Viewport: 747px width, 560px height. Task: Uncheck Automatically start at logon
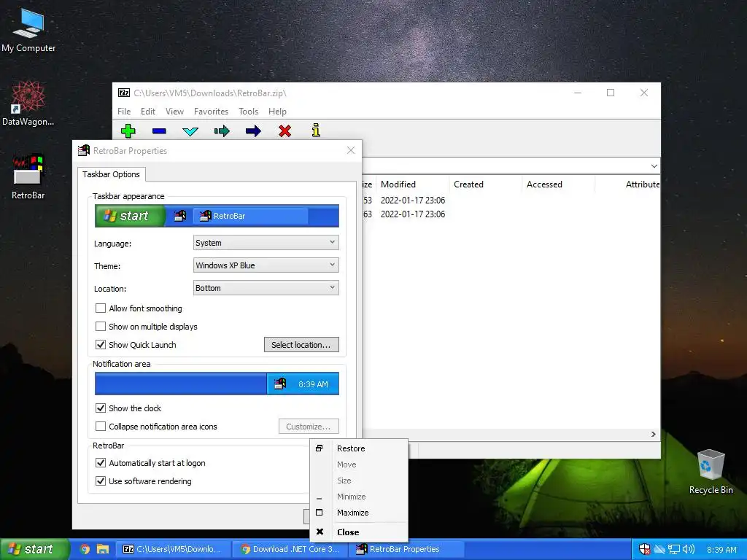pyautogui.click(x=101, y=463)
